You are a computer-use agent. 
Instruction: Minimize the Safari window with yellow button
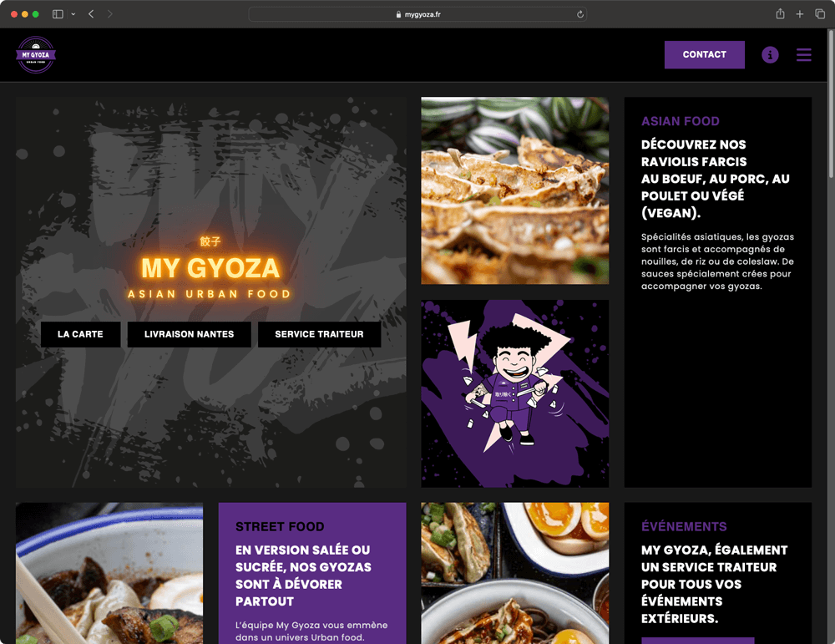click(x=24, y=14)
